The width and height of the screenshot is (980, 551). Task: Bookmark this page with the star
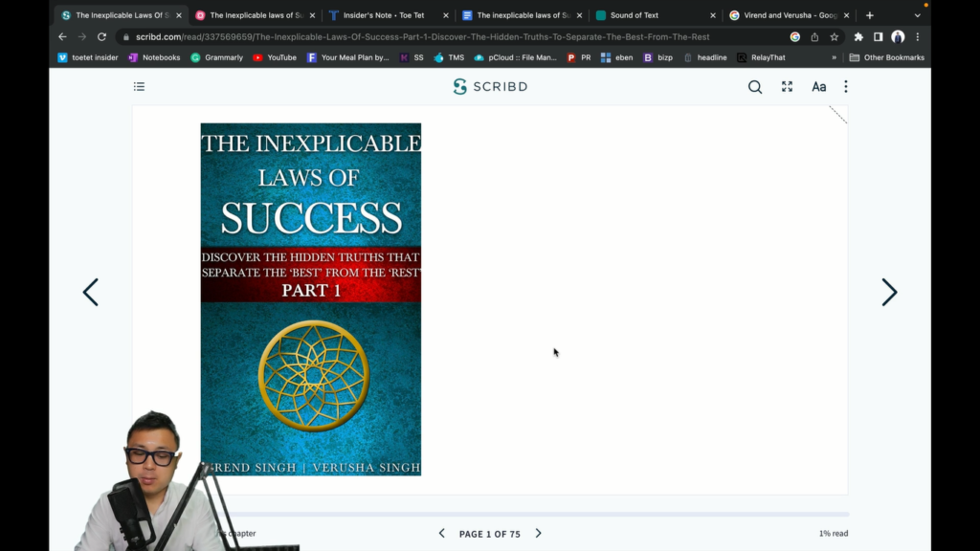click(x=834, y=37)
